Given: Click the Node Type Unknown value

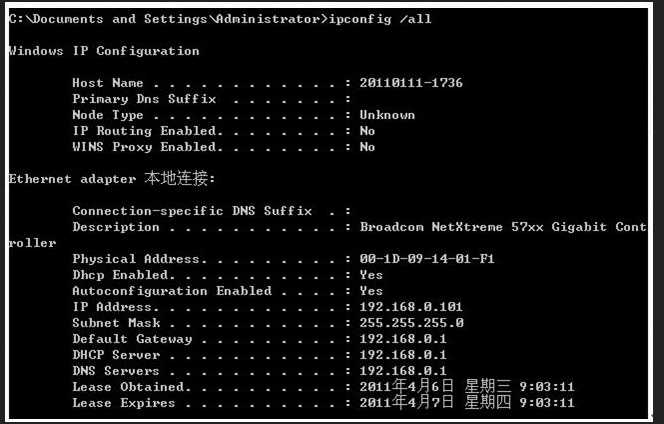Looking at the screenshot, I should pyautogui.click(x=387, y=115).
